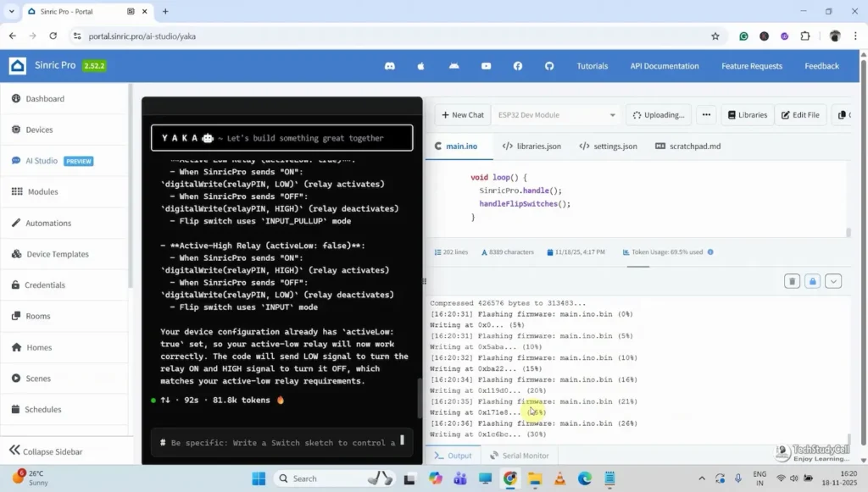The height and width of the screenshot is (492, 868).
Task: Open the API Documentation link
Action: click(664, 66)
